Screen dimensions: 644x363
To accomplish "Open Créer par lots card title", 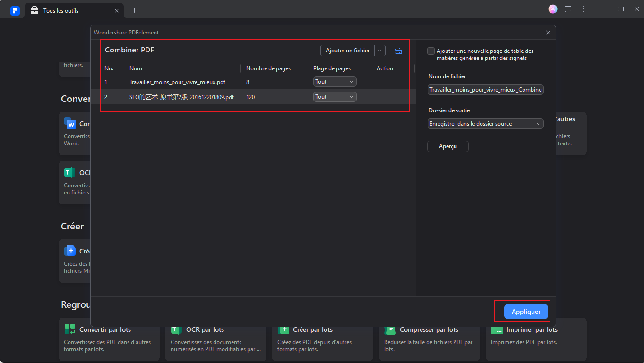I will pyautogui.click(x=313, y=329).
